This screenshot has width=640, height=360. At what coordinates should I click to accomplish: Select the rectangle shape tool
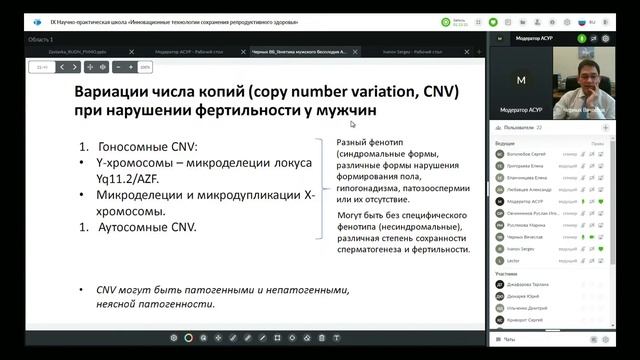tap(278, 338)
